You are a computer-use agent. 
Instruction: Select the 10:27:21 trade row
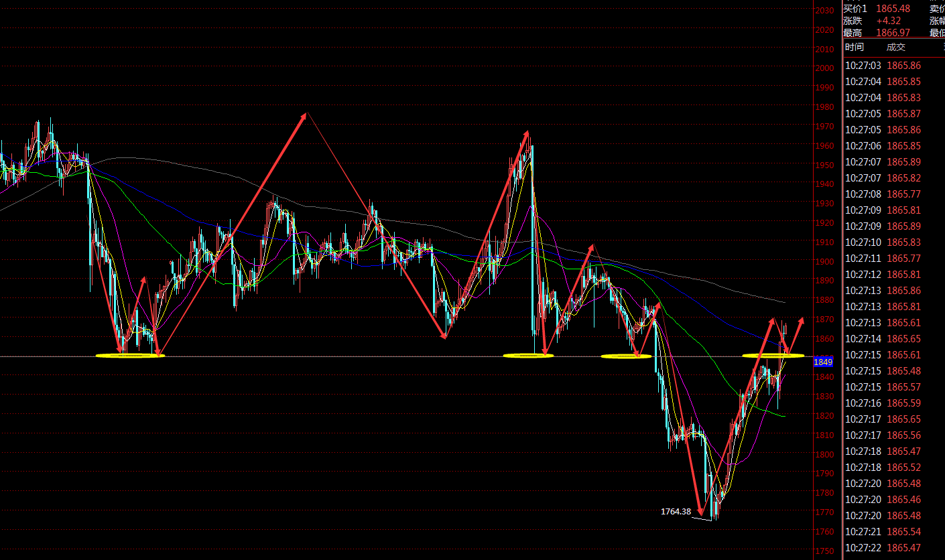tap(893, 532)
